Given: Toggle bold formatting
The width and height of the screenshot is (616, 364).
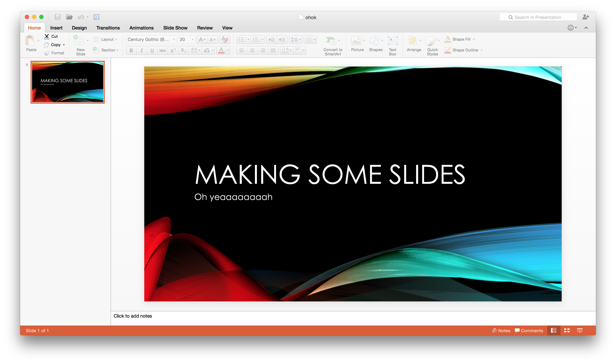Looking at the screenshot, I should [x=131, y=51].
